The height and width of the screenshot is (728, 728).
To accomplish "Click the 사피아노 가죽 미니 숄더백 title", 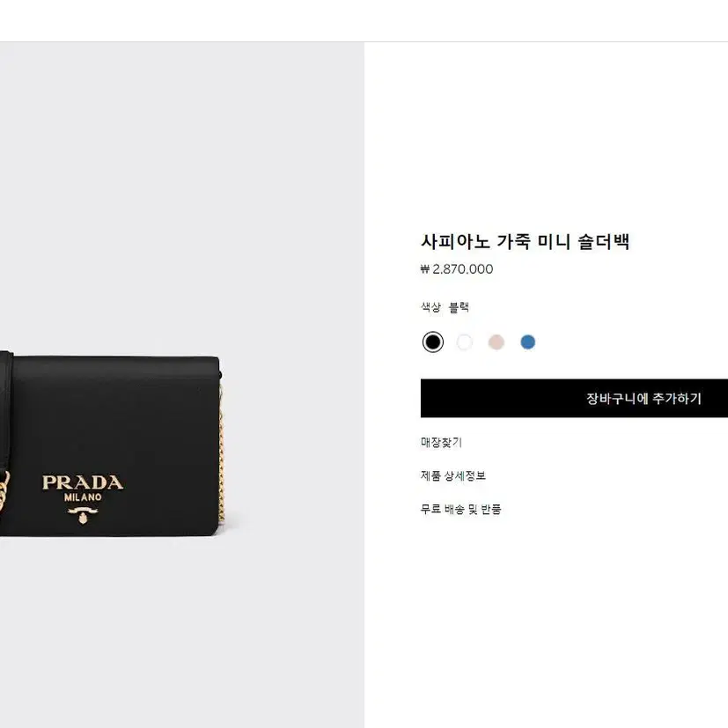I will 526,242.
